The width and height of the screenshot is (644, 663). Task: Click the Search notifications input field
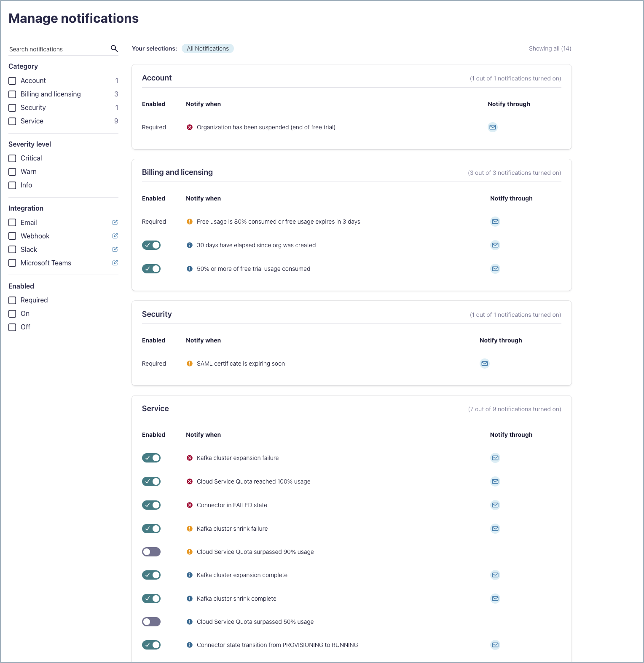coord(57,49)
